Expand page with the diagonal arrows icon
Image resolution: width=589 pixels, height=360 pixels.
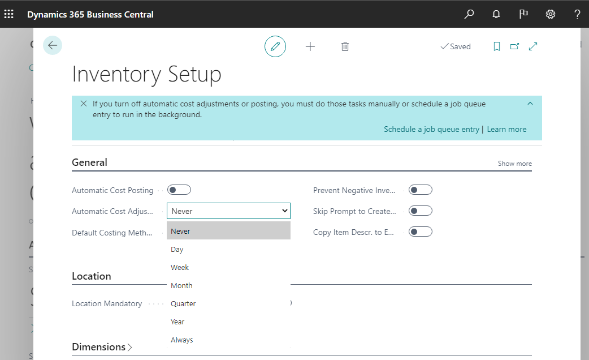(x=533, y=46)
